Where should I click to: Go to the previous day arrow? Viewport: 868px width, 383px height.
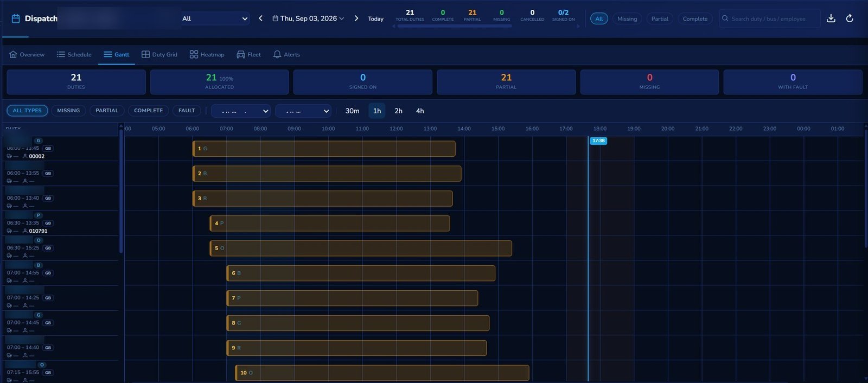pos(260,18)
